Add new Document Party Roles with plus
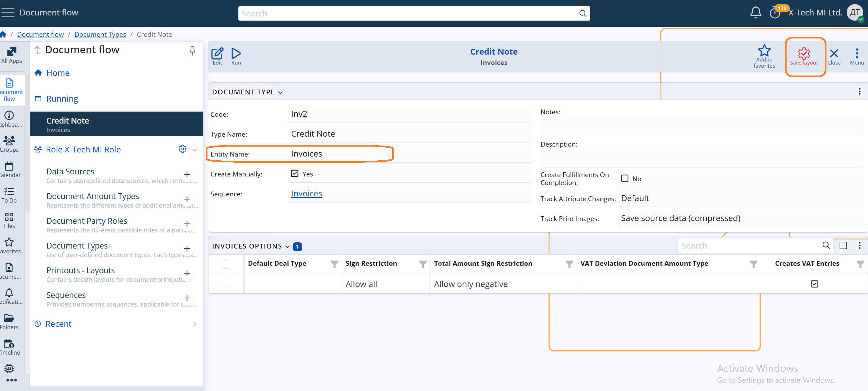Screen dimensions: 868x391 [x=187, y=224]
